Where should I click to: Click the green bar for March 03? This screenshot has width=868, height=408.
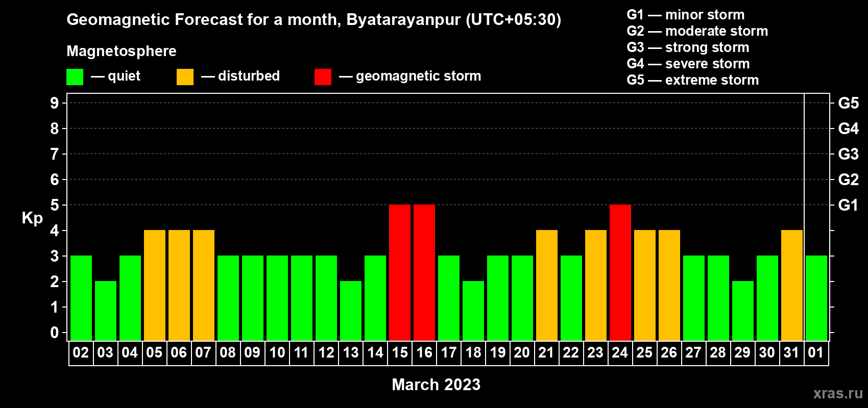(106, 311)
